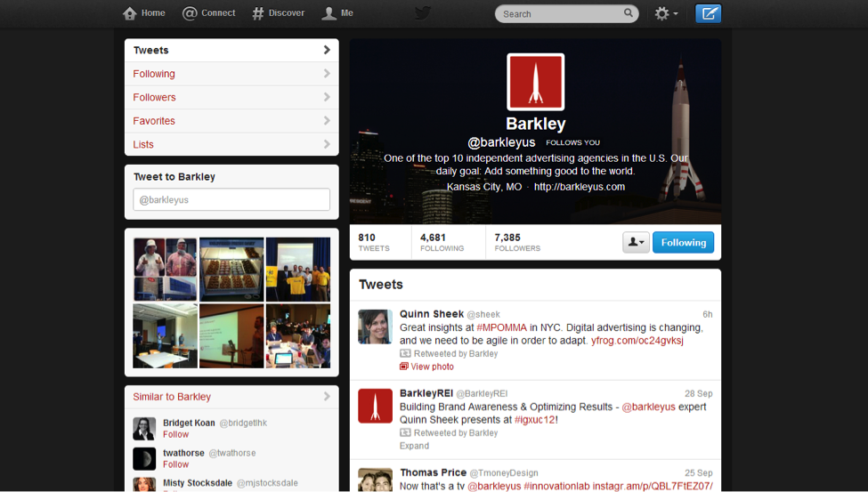Screen dimensions: 868x492
Task: Click the Twitter bird logo
Action: pos(423,12)
